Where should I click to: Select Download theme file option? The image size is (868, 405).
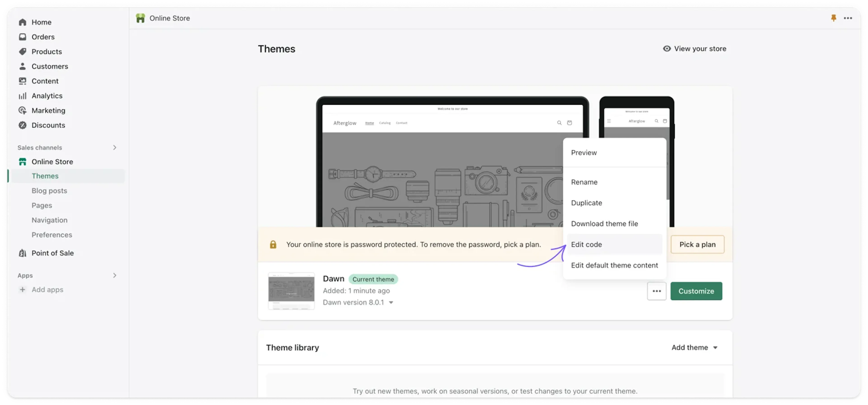tap(604, 224)
